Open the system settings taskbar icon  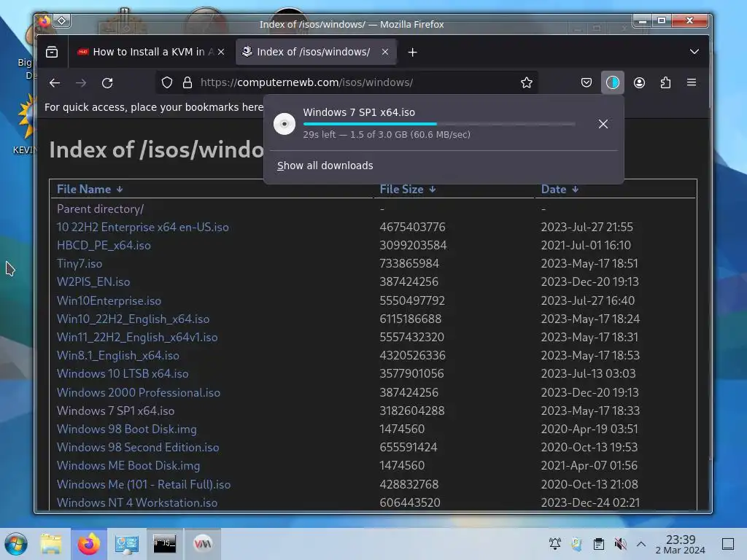point(127,544)
